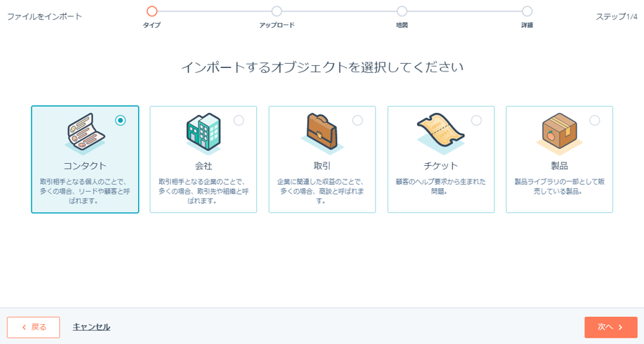Click the チケット ticket icon

pyautogui.click(x=440, y=133)
